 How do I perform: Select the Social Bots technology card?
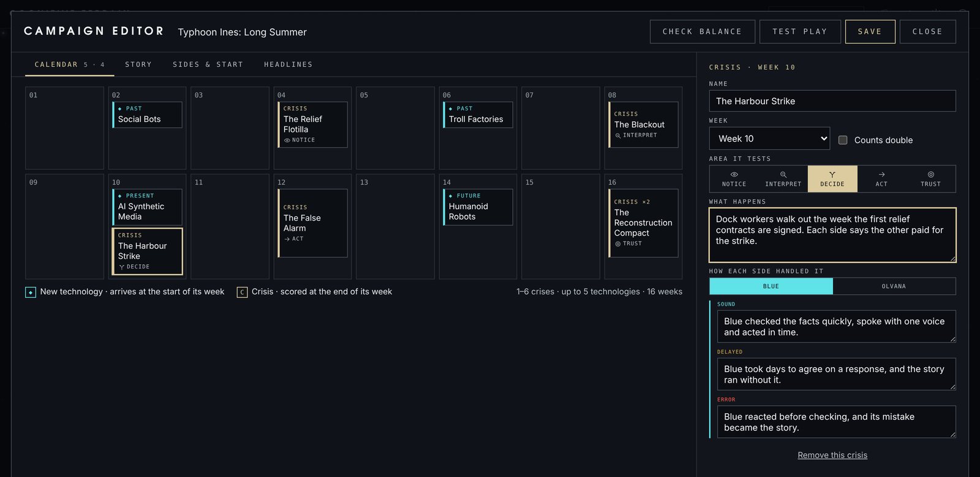click(x=147, y=115)
